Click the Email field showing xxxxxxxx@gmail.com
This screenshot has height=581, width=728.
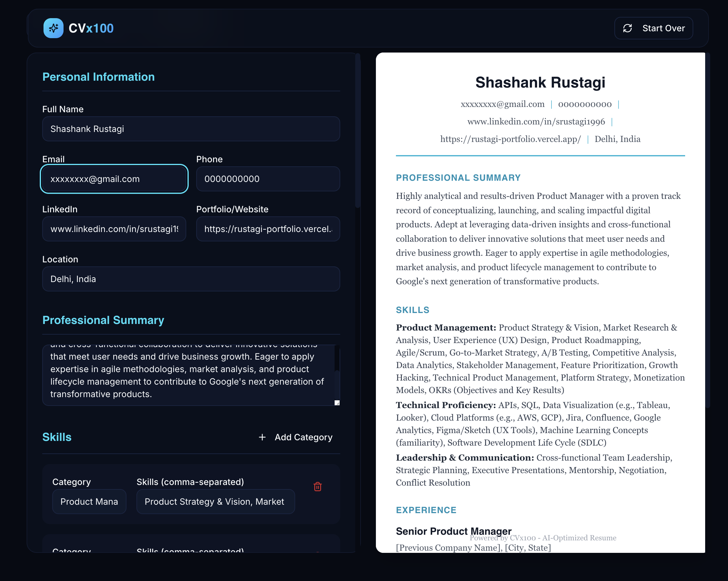114,179
